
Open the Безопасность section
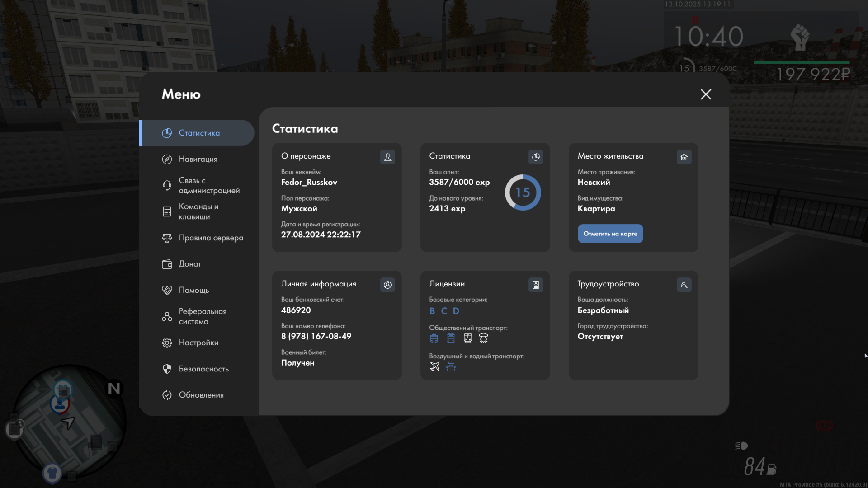[203, 369]
